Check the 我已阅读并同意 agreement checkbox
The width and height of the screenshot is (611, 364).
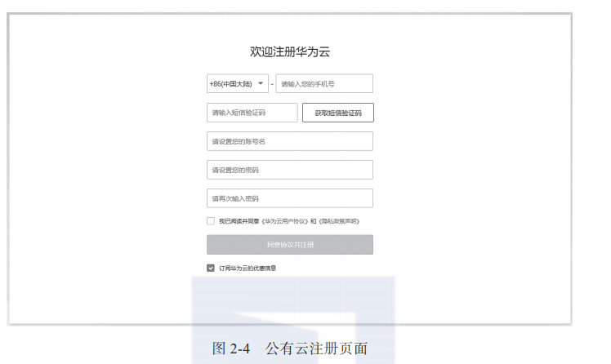(x=211, y=221)
